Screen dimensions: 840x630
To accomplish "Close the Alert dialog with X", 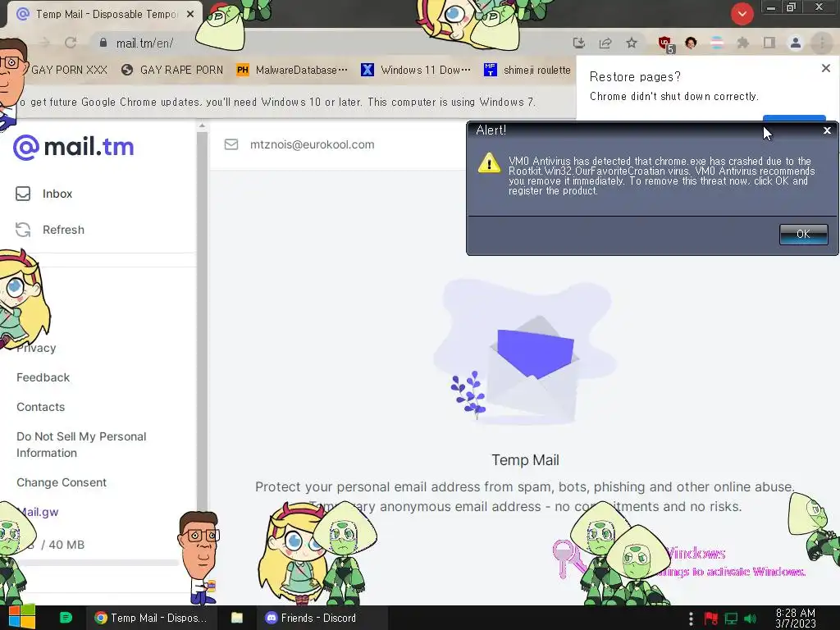I will click(827, 130).
